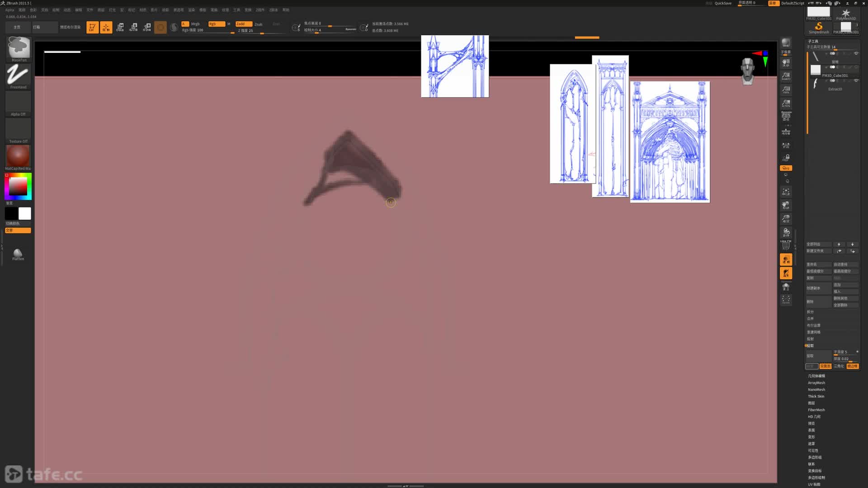
Task: Open the Alpha Off selector
Action: (x=18, y=103)
